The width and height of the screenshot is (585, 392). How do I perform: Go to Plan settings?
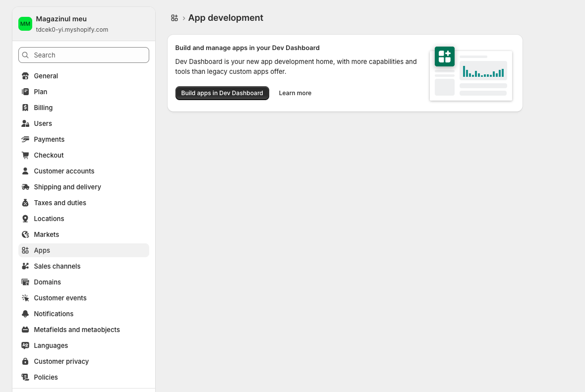pyautogui.click(x=84, y=92)
